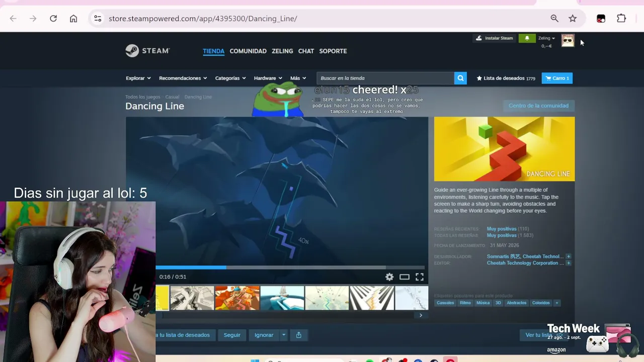This screenshot has width=644, height=362.
Task: Click the browser forward arrow
Action: click(x=33, y=19)
